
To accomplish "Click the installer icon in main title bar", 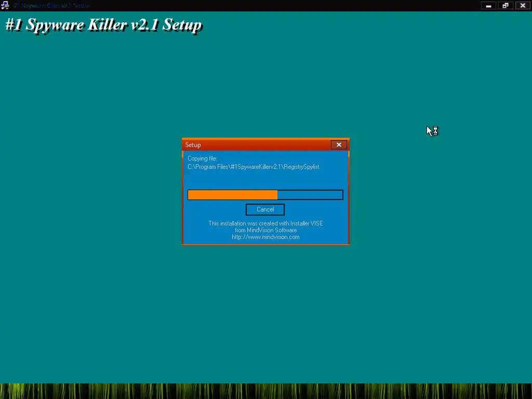I will (x=5, y=5).
